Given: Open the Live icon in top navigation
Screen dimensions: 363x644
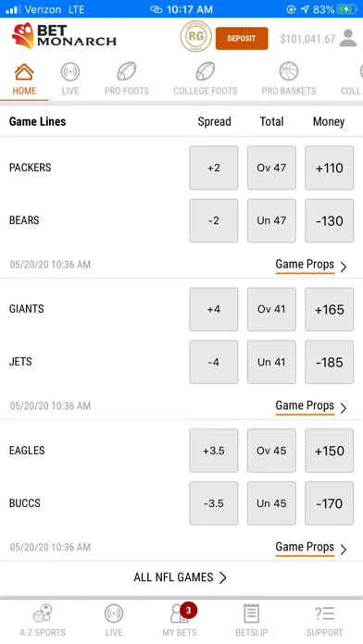Looking at the screenshot, I should tap(70, 72).
